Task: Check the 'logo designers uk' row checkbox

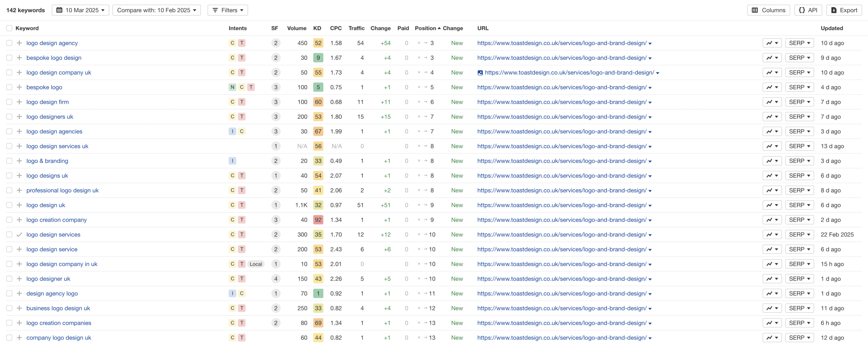Action: tap(9, 117)
